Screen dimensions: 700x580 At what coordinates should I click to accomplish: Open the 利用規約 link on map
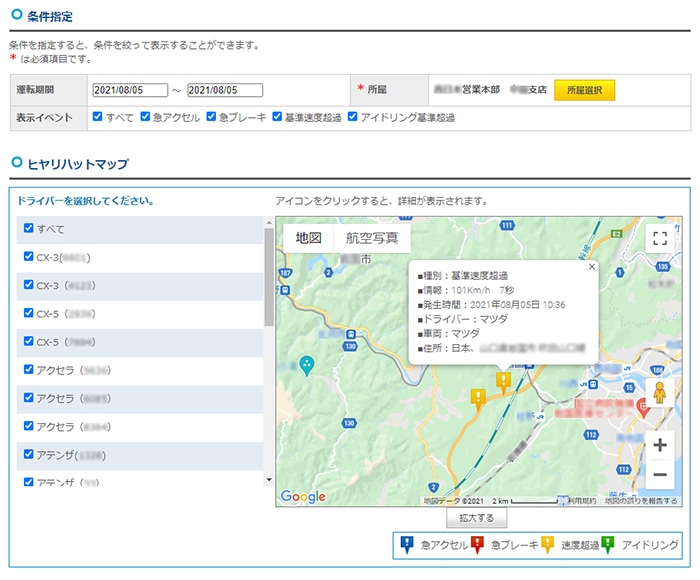click(580, 501)
